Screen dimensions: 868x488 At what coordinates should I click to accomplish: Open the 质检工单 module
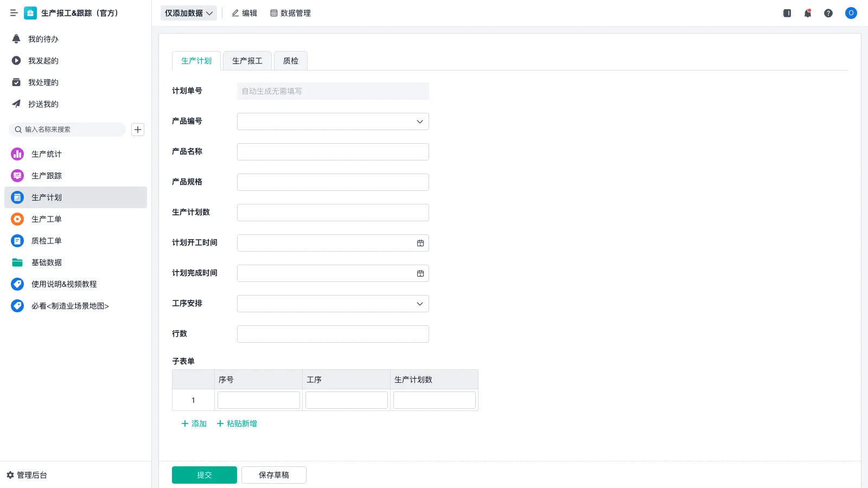[46, 241]
